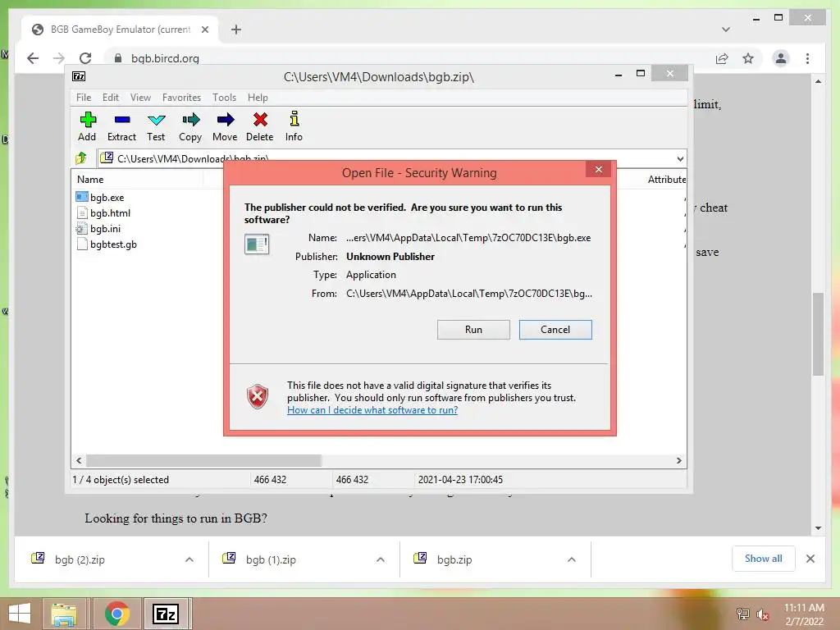This screenshot has height=630, width=840.
Task: Click Chrome page vertical scrollbar thumb
Action: tap(818, 335)
